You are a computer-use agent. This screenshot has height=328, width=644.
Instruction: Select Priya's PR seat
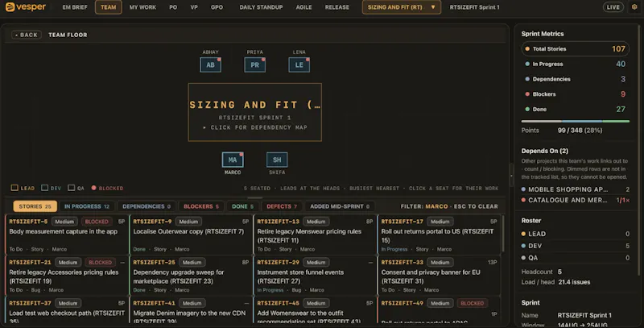tap(254, 65)
